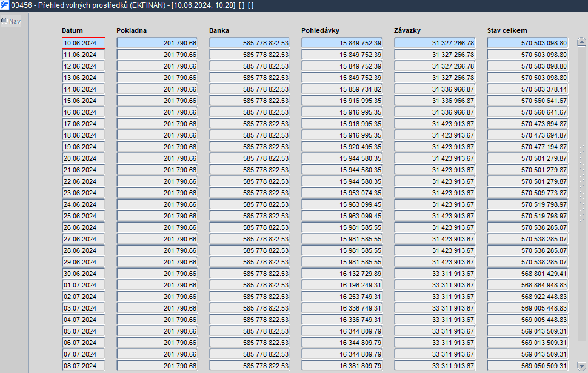The height and width of the screenshot is (373, 588).
Task: Click Závazky value for 30.06.2024
Action: [435, 274]
